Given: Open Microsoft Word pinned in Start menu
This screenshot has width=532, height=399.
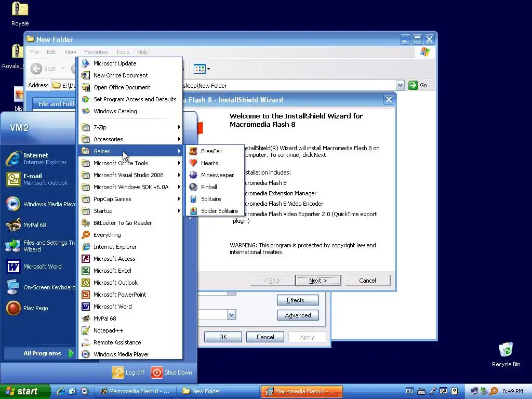Looking at the screenshot, I should [x=39, y=267].
